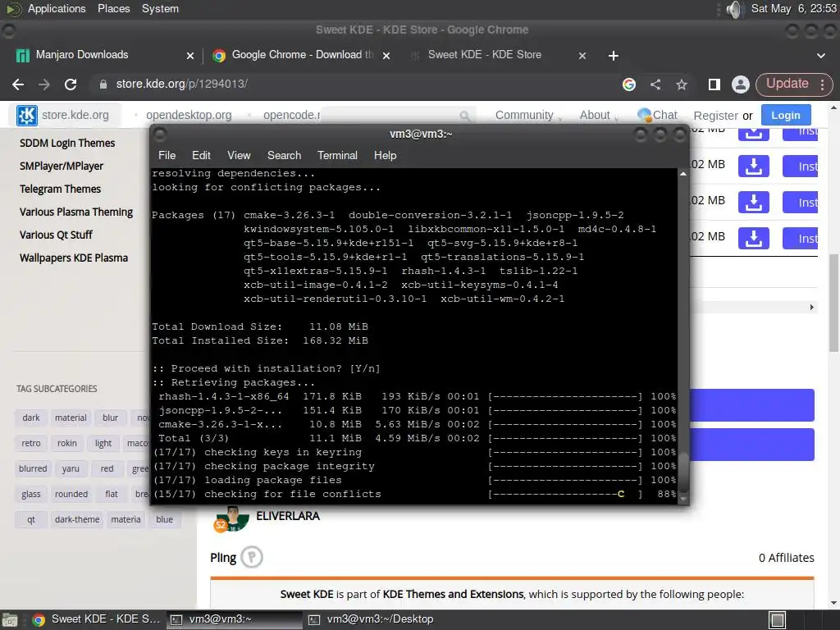Image resolution: width=840 pixels, height=630 pixels.
Task: Close the Sweet KDE tab
Action: [582, 55]
